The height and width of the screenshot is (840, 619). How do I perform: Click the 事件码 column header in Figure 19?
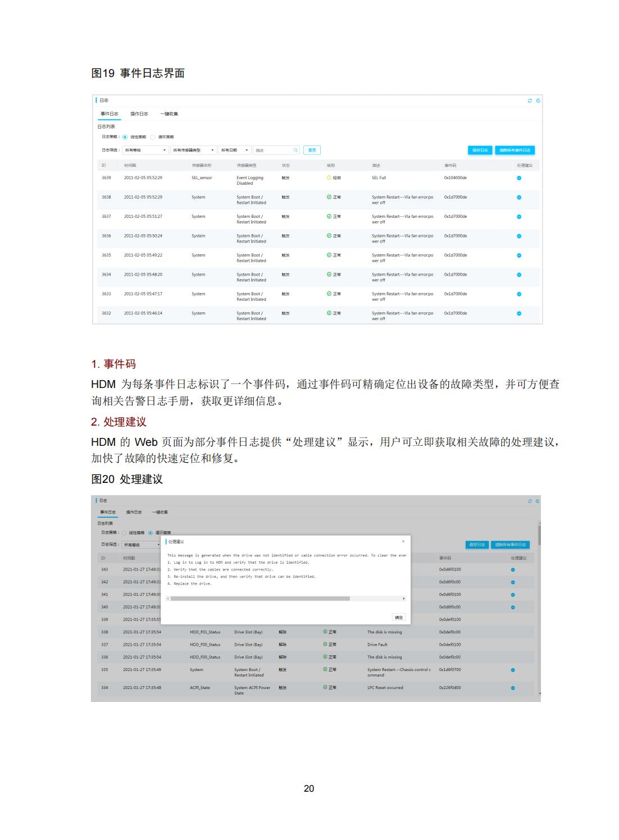(x=450, y=166)
